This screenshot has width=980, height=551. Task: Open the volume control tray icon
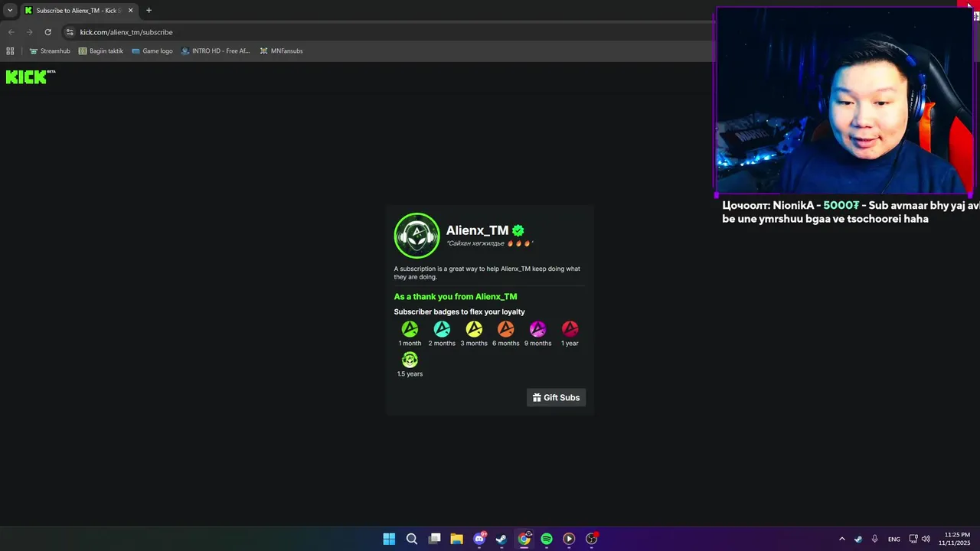pyautogui.click(x=926, y=539)
